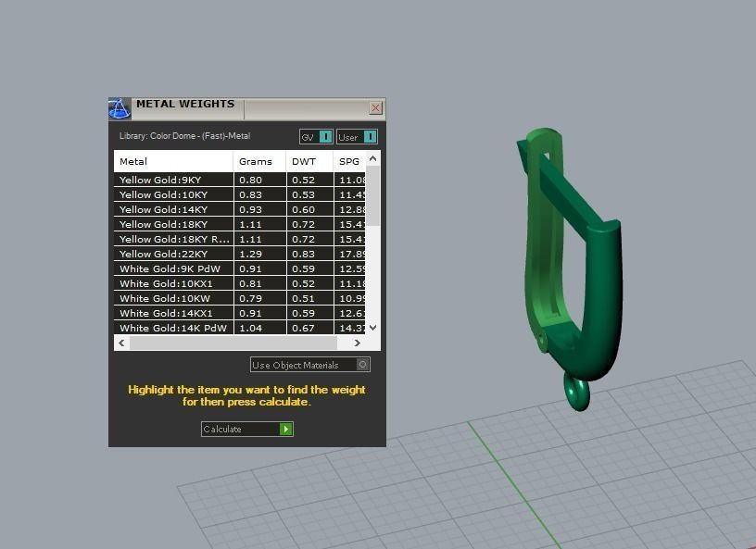Select the Yellow Gold:18KY row

tap(240, 224)
